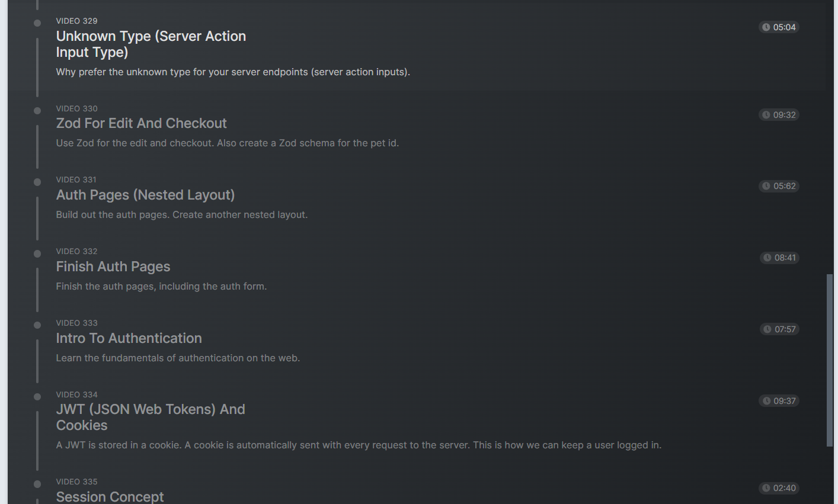Click the page's vertical scrollbar thumb

[830, 360]
